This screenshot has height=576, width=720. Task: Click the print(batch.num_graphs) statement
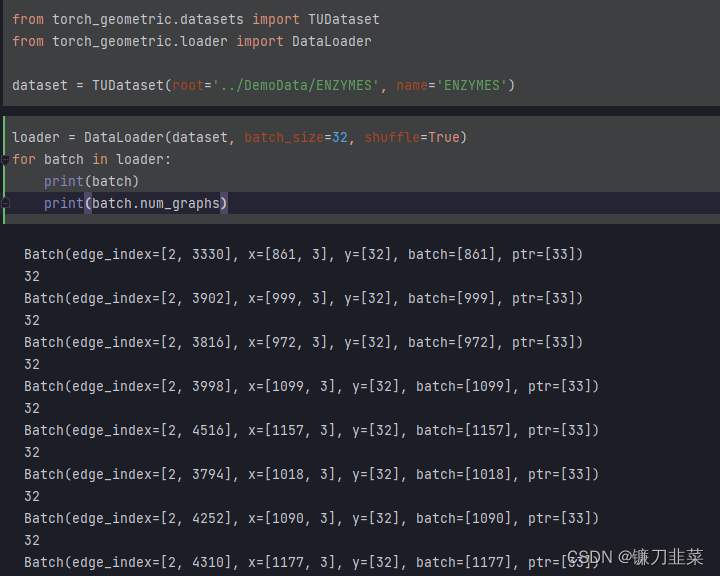click(x=135, y=203)
